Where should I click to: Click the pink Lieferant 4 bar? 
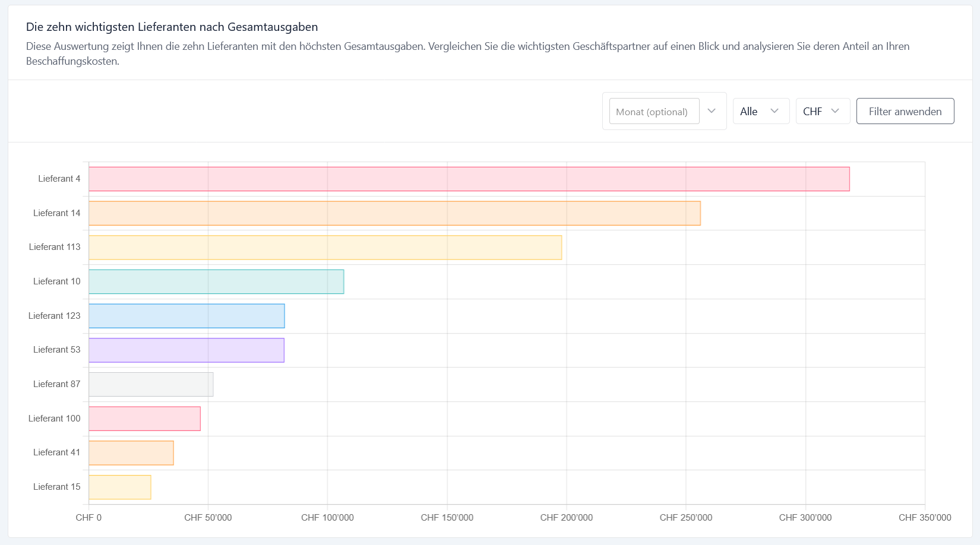coord(469,179)
